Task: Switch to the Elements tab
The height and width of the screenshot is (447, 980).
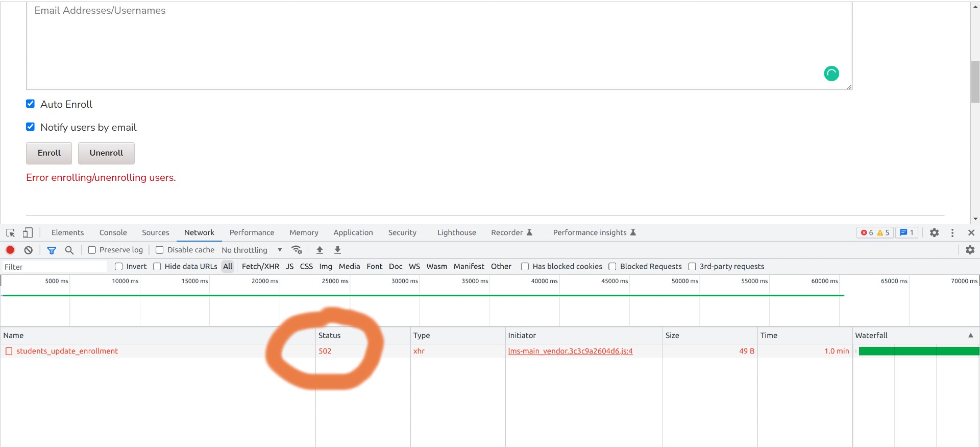Action: (67, 232)
